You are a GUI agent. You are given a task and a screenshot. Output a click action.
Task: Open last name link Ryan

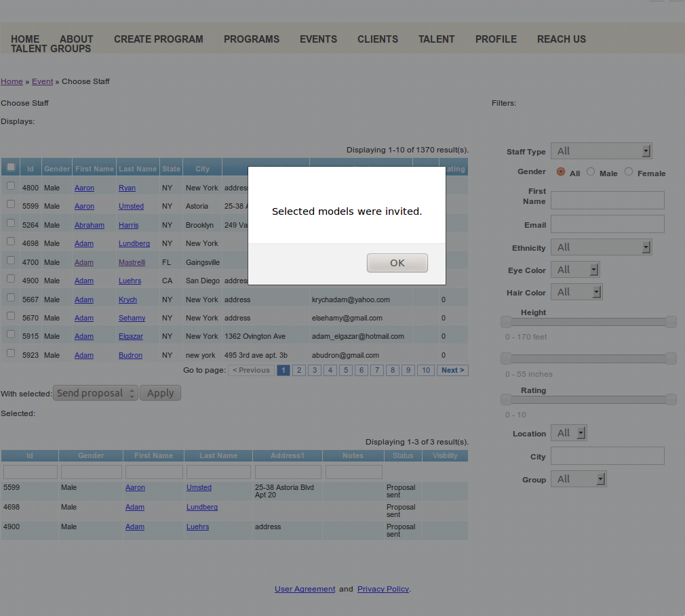(x=127, y=188)
